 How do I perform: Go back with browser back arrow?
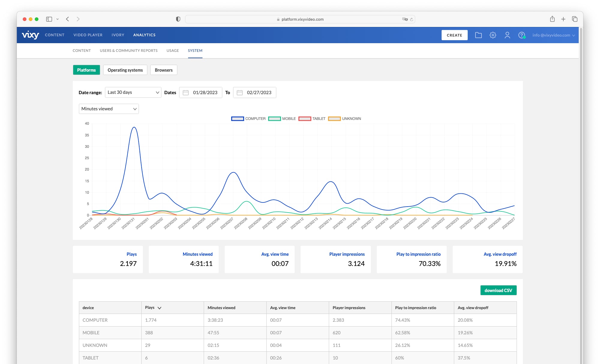click(67, 19)
